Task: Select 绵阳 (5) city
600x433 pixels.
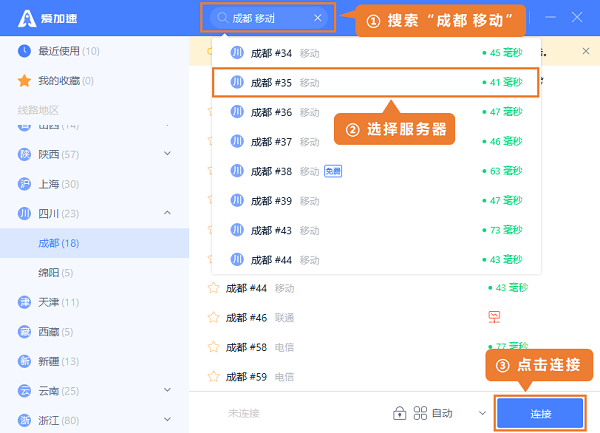Action: point(95,273)
